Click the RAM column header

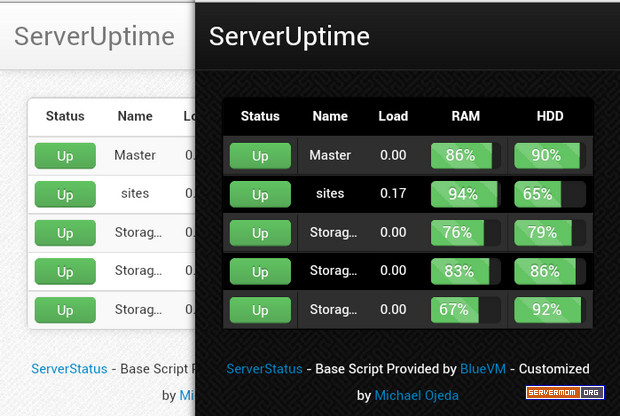click(465, 116)
